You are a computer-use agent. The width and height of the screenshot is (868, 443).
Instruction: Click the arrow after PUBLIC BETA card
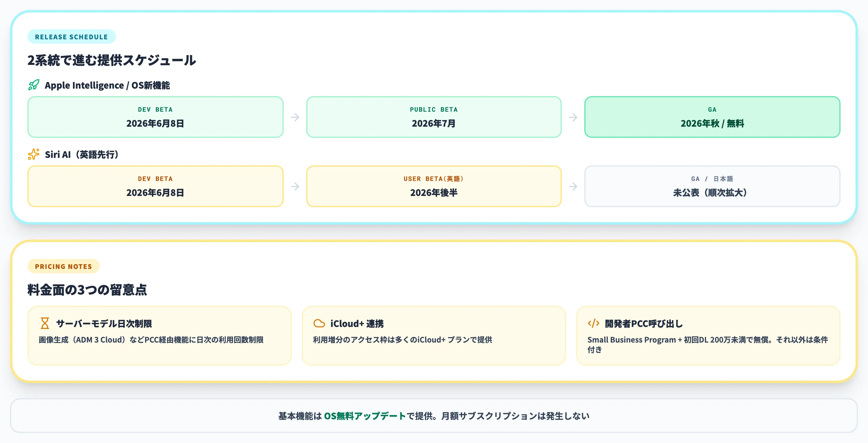573,117
